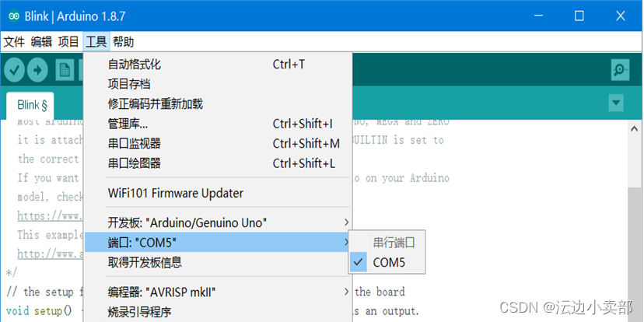This screenshot has height=322, width=644.
Task: Choose 烧录引导程序 menu item
Action: 218,312
